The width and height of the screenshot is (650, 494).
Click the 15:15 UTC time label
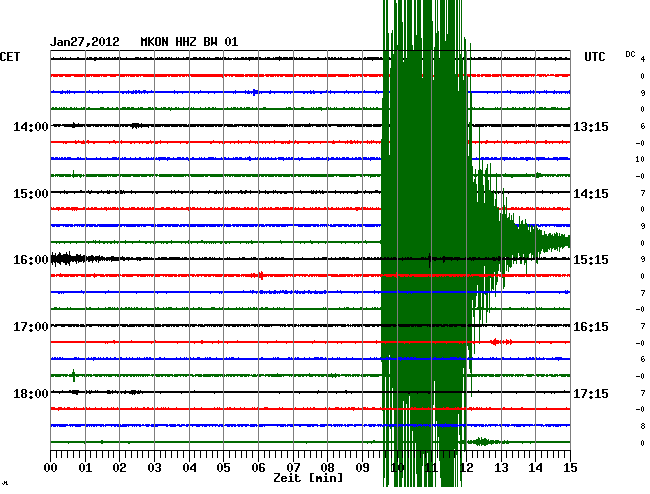[x=591, y=260]
